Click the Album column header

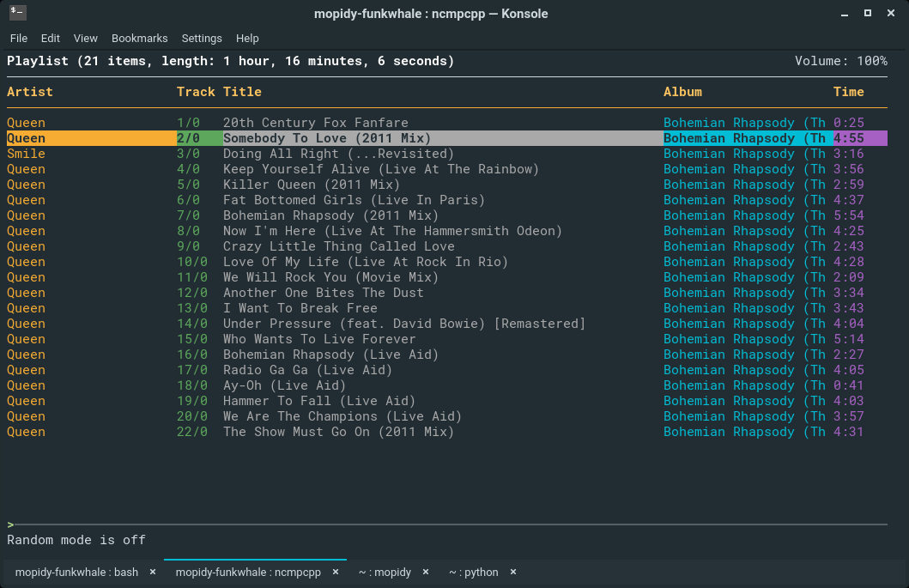[x=682, y=92]
